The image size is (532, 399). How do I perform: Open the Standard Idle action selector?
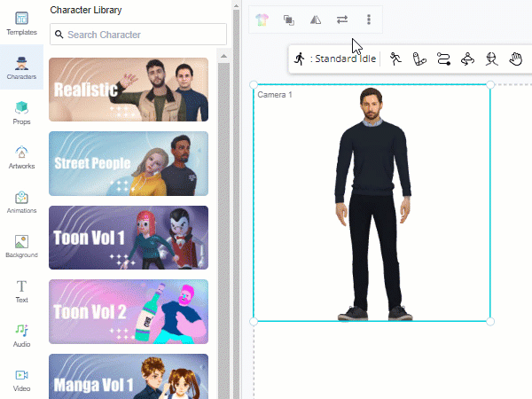coord(335,59)
